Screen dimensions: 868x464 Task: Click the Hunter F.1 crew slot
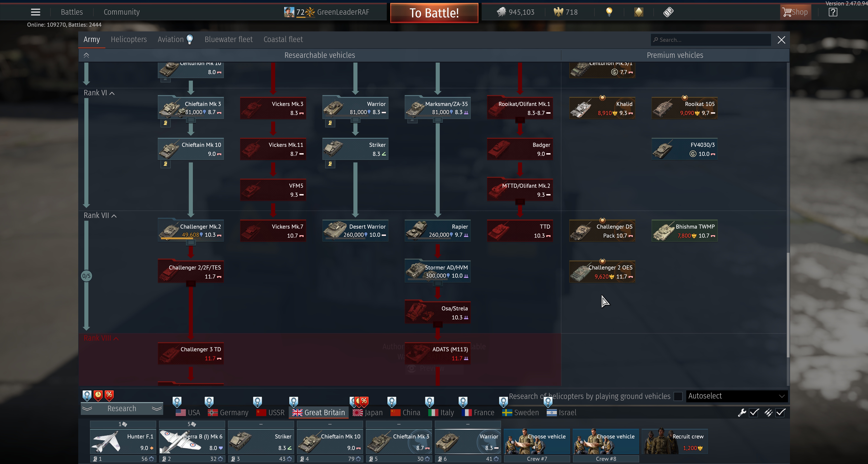pyautogui.click(x=123, y=441)
